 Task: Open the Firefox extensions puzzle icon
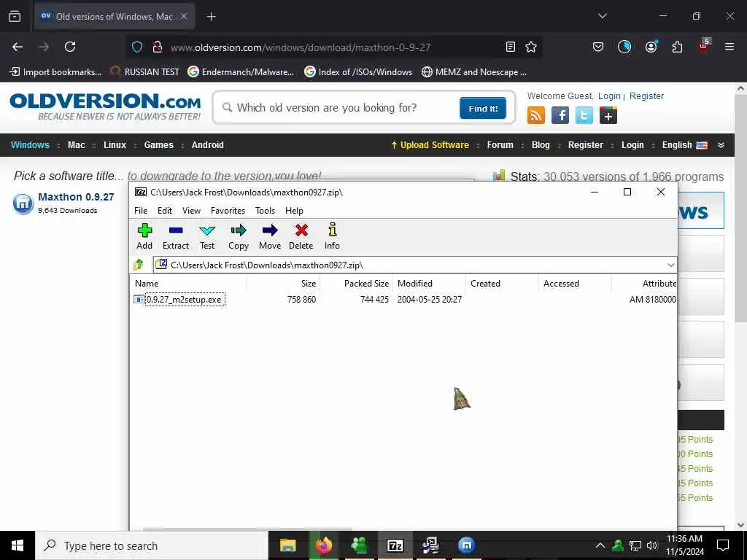(x=677, y=47)
